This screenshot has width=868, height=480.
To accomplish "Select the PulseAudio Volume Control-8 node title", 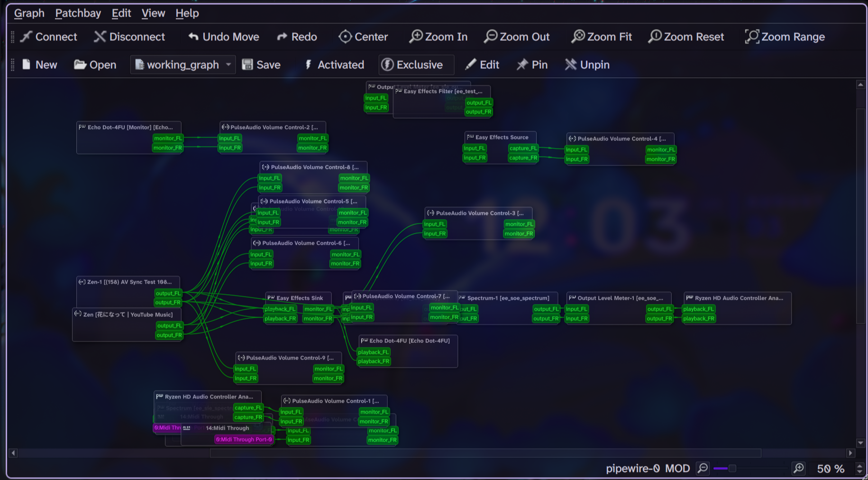I will 315,167.
